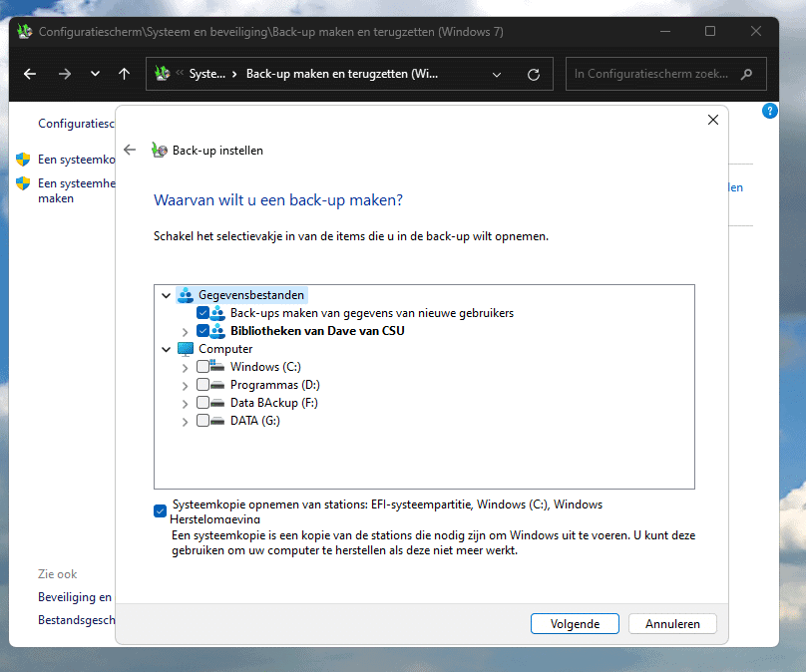Click the search magnifier icon
Image resolution: width=806 pixels, height=672 pixels.
pyautogui.click(x=747, y=74)
